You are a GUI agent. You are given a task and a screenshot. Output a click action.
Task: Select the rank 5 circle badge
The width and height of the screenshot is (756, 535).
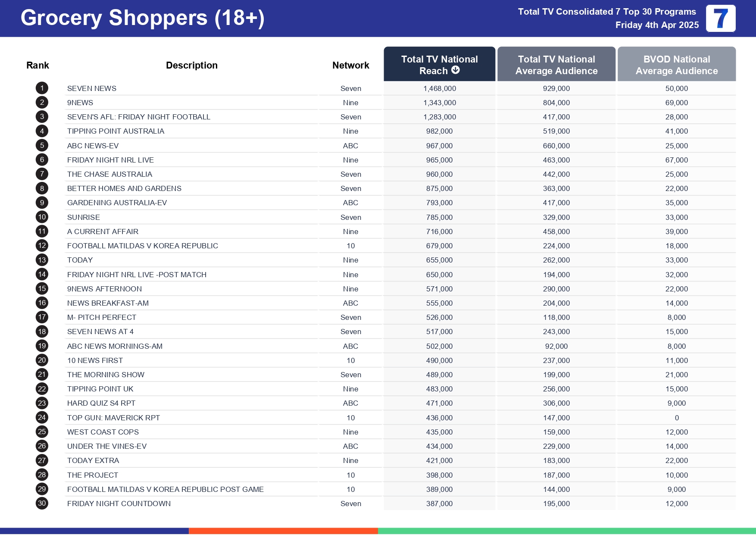click(42, 146)
